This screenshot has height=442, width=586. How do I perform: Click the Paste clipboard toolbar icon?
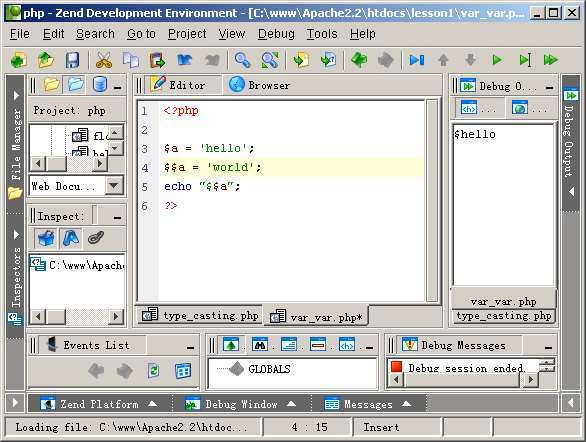point(158,60)
